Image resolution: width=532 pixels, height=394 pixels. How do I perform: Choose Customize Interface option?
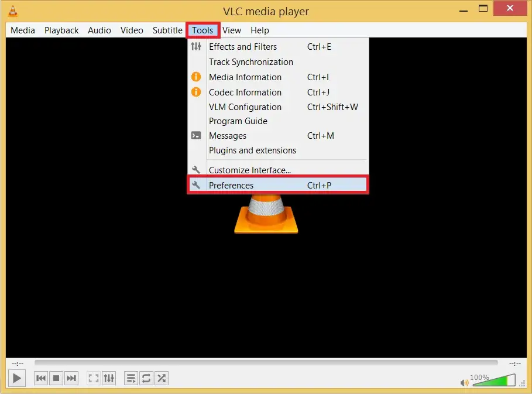250,170
